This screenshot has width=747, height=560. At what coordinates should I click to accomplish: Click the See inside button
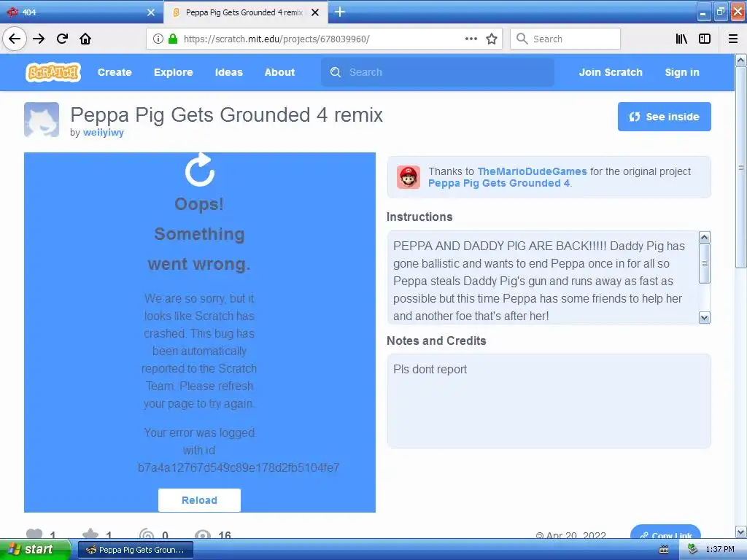(664, 117)
